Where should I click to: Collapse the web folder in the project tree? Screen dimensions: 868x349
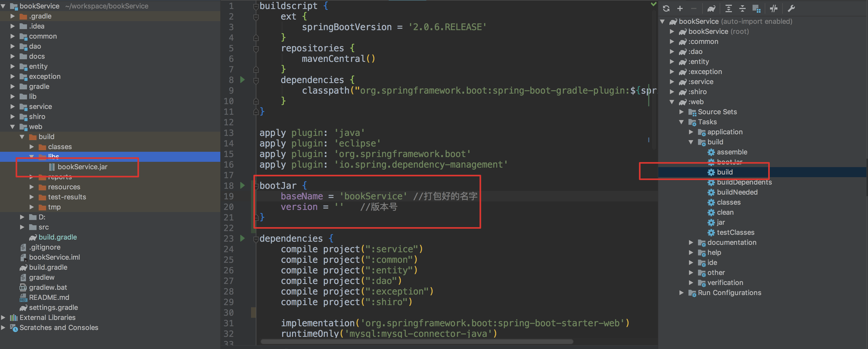13,127
